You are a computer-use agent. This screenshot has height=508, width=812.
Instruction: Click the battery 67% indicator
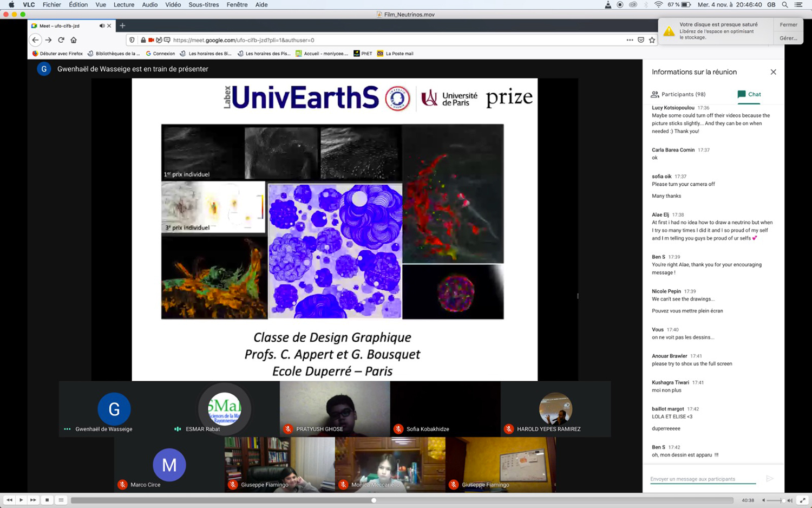click(679, 4)
